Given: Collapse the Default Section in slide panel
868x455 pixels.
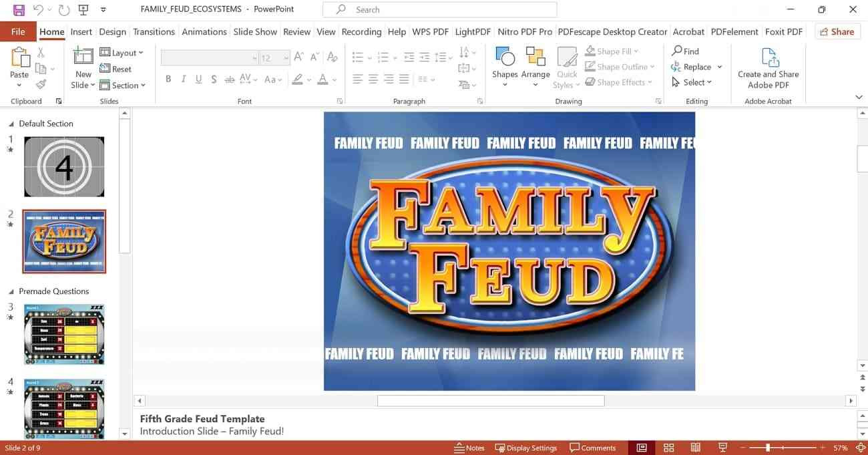Looking at the screenshot, I should point(11,124).
